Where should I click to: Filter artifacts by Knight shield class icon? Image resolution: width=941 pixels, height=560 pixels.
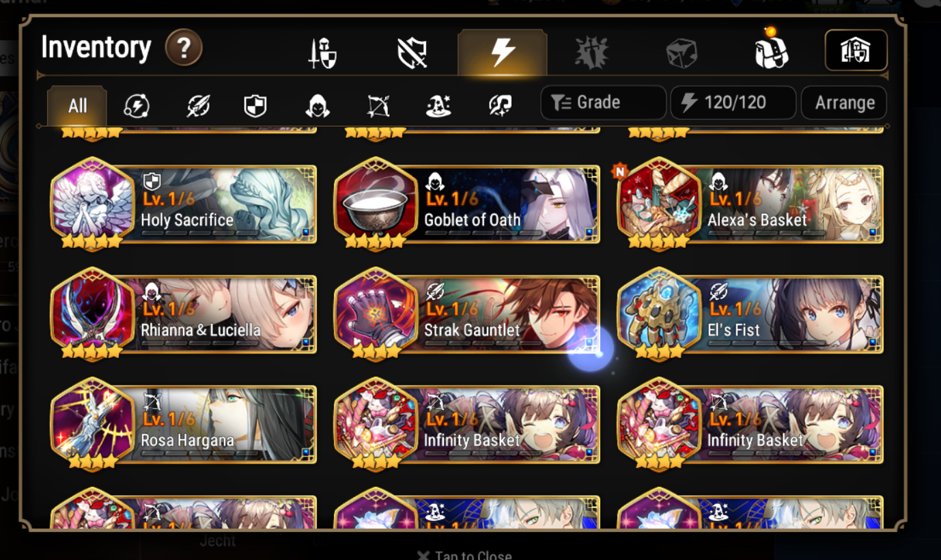(255, 106)
